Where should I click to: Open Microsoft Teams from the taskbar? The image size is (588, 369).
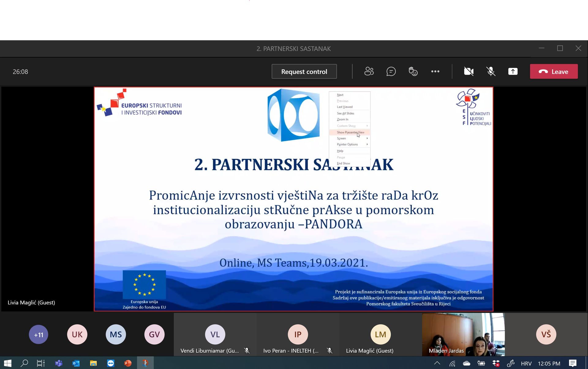(x=58, y=363)
